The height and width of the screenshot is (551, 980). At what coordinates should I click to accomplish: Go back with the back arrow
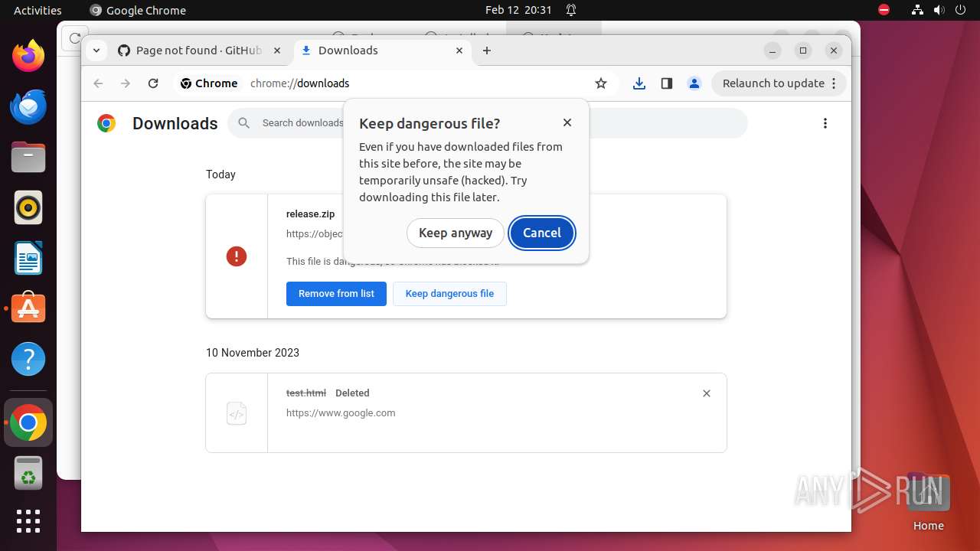click(x=98, y=83)
